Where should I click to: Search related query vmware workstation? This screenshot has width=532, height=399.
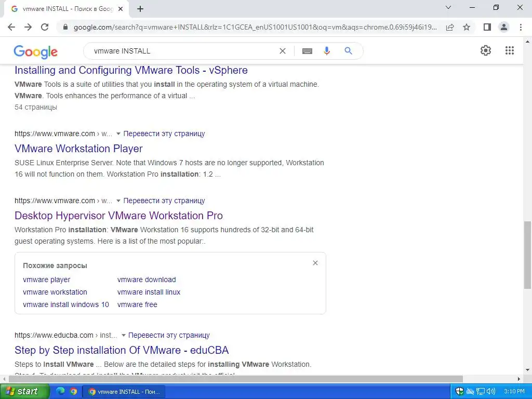(55, 292)
